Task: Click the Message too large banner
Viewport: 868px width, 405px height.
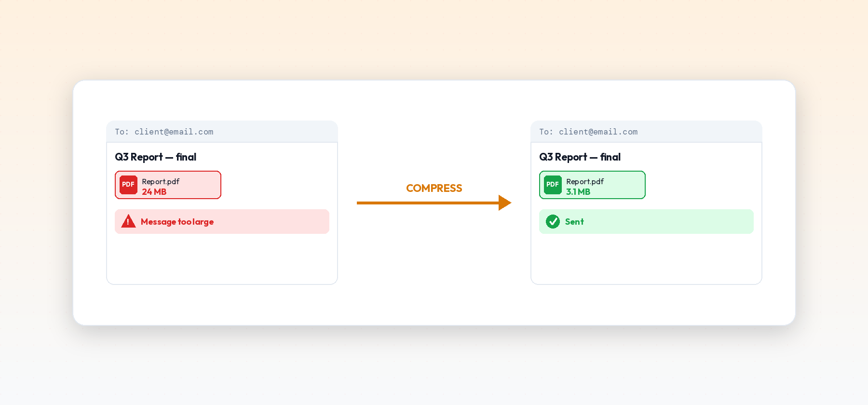Action: pyautogui.click(x=222, y=221)
